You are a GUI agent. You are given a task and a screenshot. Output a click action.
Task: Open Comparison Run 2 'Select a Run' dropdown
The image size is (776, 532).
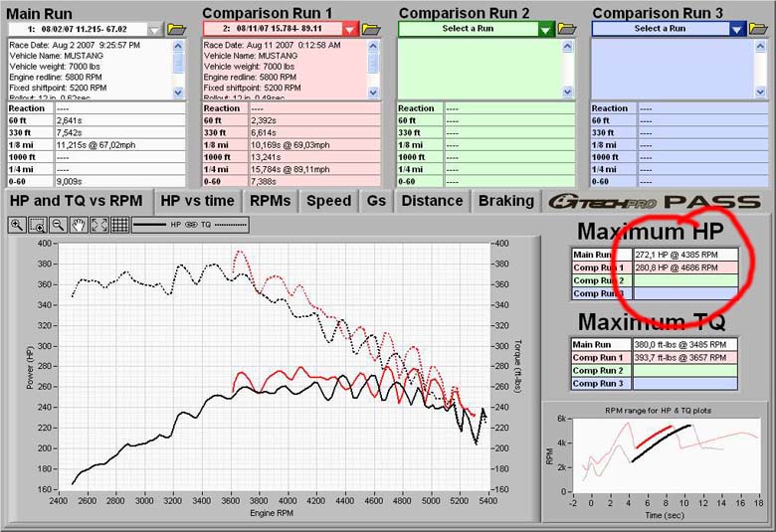click(545, 30)
